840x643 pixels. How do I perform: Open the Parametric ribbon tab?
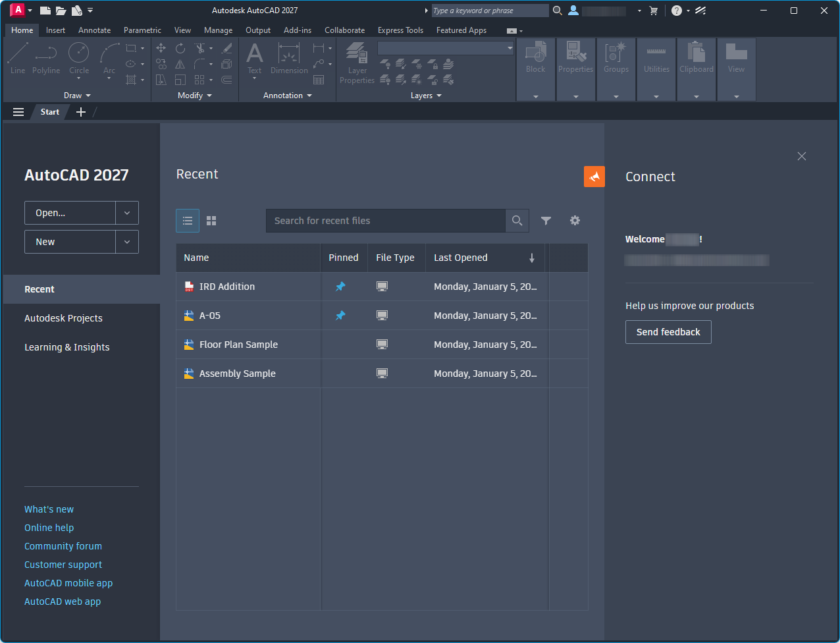pos(142,30)
